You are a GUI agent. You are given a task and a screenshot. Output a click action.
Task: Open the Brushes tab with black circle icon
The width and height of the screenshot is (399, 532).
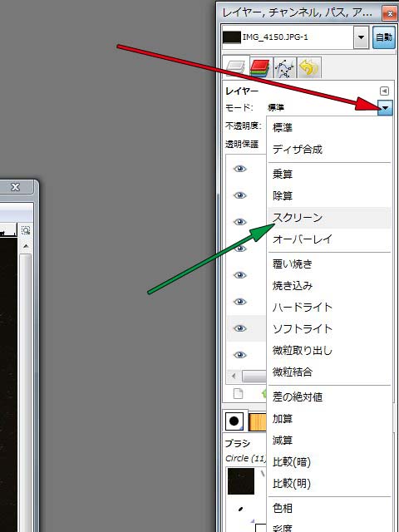[x=234, y=421]
